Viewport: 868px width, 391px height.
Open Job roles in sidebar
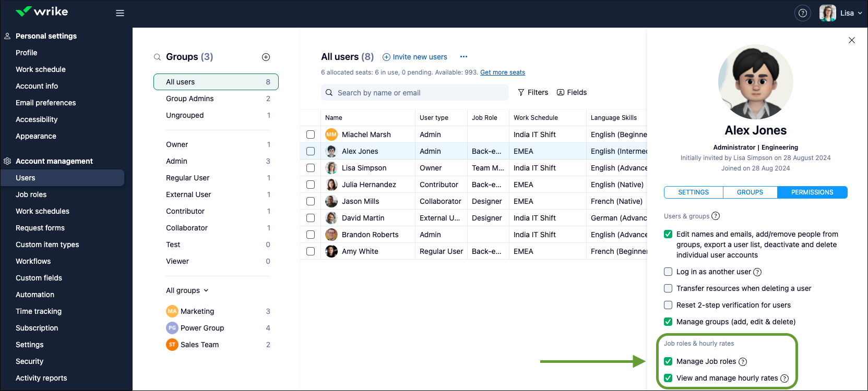pyautogui.click(x=31, y=194)
